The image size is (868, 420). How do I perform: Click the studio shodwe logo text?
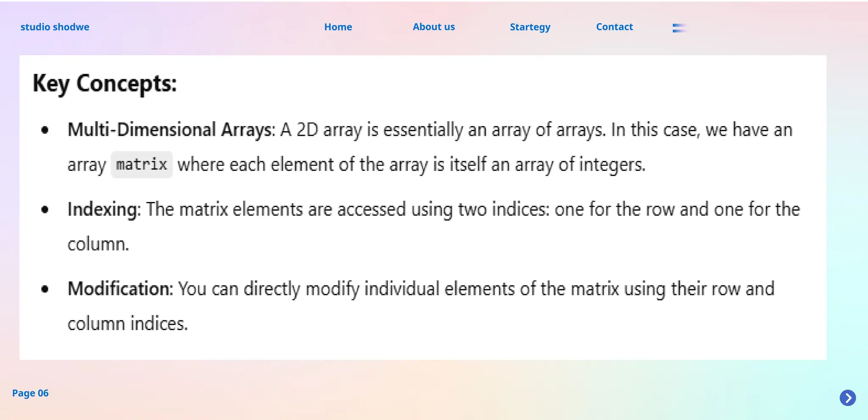[x=55, y=27]
